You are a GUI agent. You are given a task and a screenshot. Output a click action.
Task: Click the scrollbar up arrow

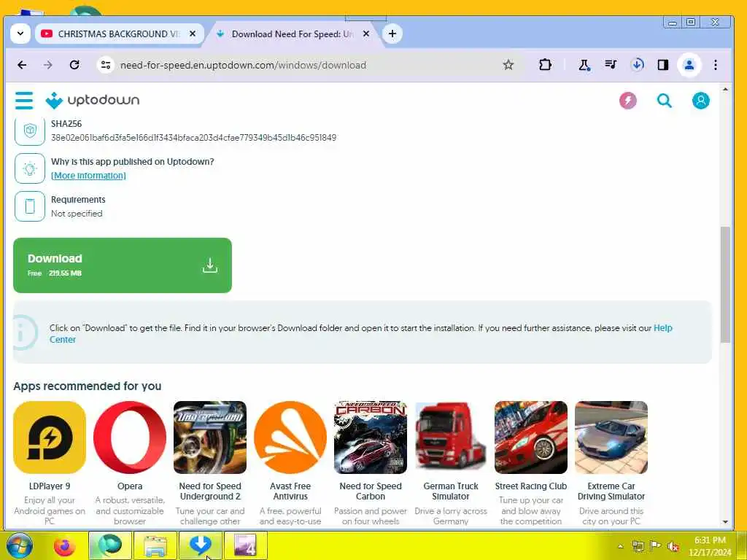pyautogui.click(x=725, y=90)
